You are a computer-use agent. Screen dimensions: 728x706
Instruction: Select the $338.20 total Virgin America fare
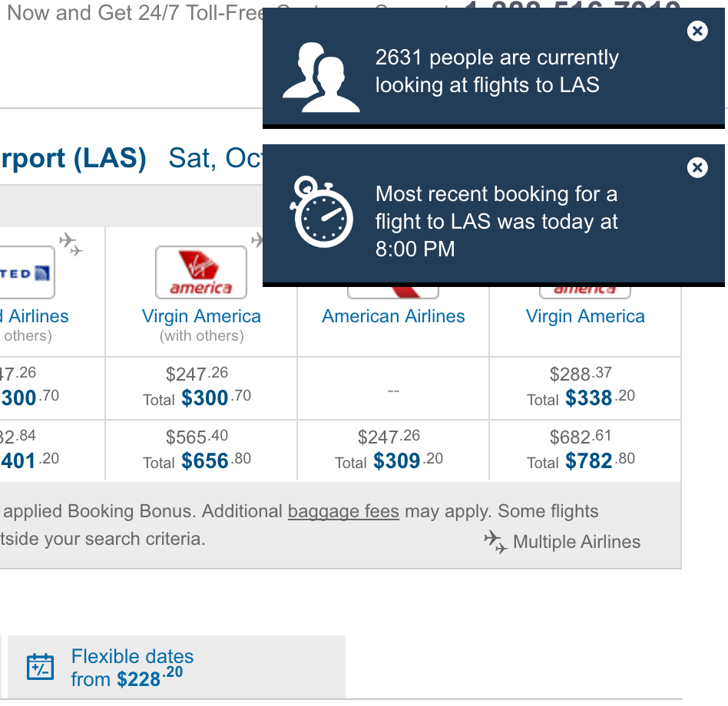pyautogui.click(x=585, y=388)
